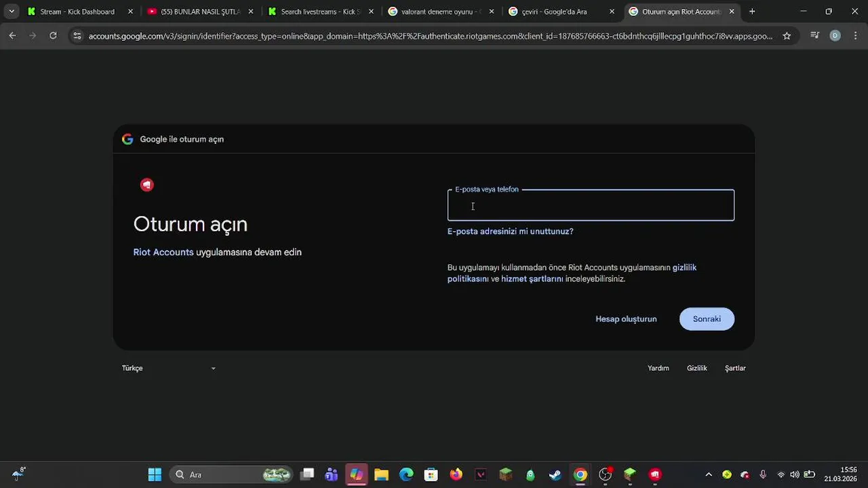Switch to the YouTube BUNLAR NASIL ŞUTLA tab
This screenshot has height=488, width=868.
(201, 12)
